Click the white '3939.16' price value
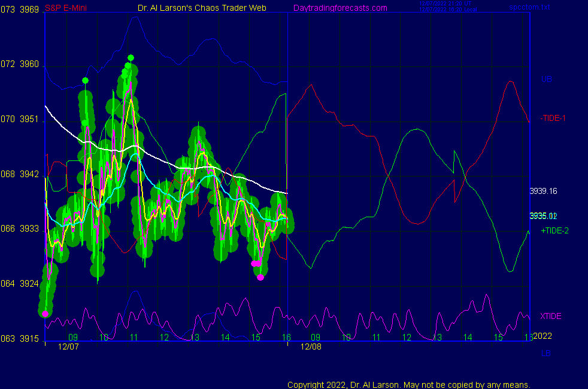Screen dimensions: 588x389 click(543, 191)
